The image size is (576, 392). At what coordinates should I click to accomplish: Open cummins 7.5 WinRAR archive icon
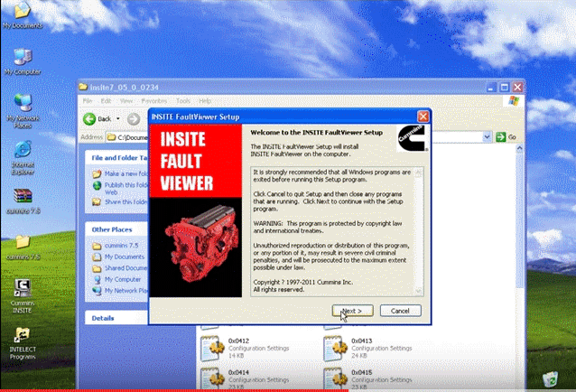point(23,201)
